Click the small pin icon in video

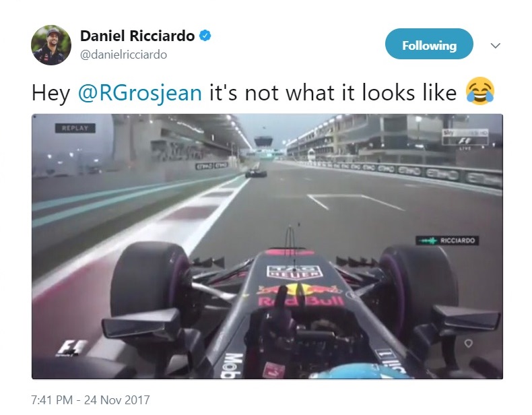(469, 344)
